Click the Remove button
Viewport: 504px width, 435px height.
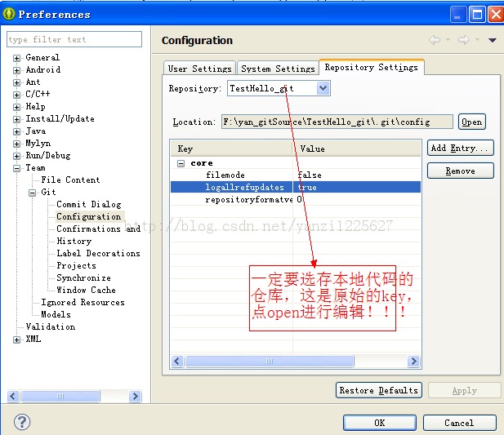[x=460, y=171]
